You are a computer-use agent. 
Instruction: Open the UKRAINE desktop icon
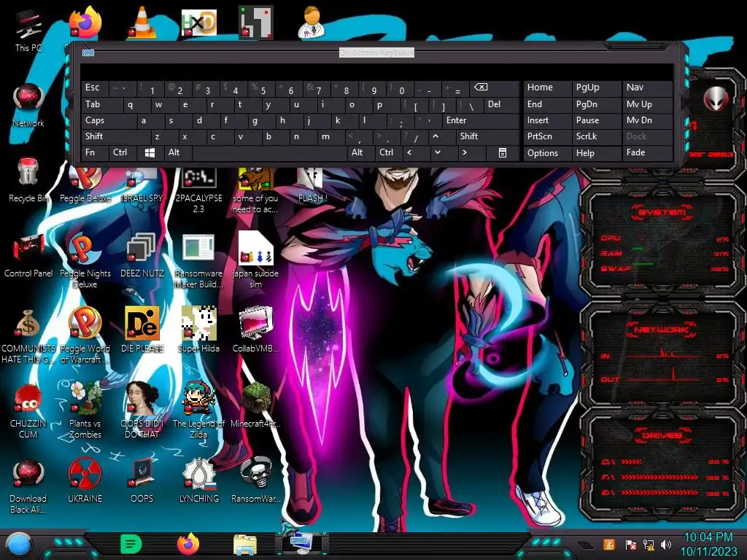pos(85,480)
